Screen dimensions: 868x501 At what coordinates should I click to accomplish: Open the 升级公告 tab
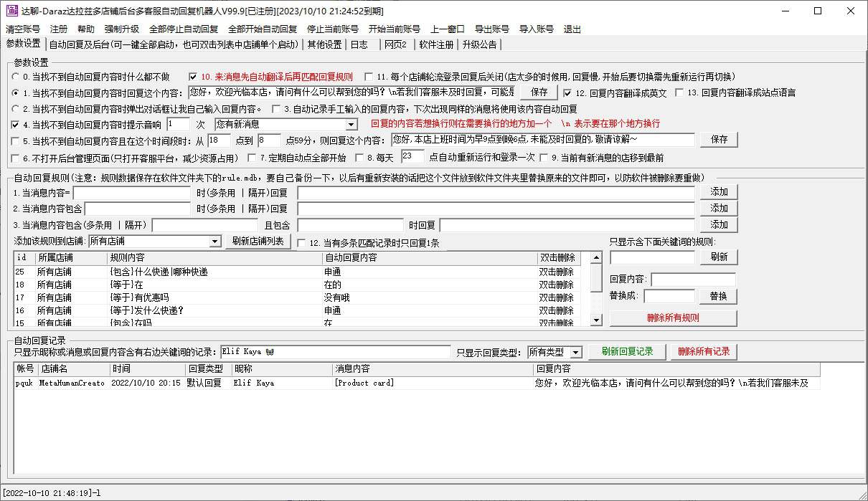479,44
